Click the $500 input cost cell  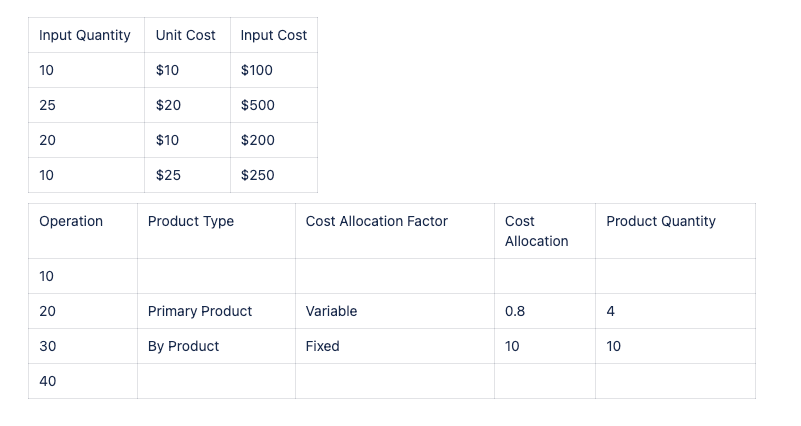click(258, 105)
